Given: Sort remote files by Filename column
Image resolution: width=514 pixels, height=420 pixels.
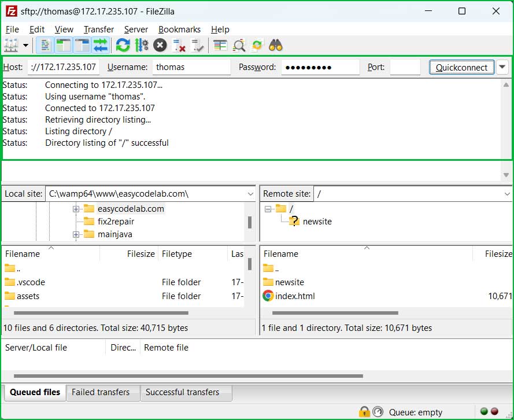Looking at the screenshot, I should [366, 254].
